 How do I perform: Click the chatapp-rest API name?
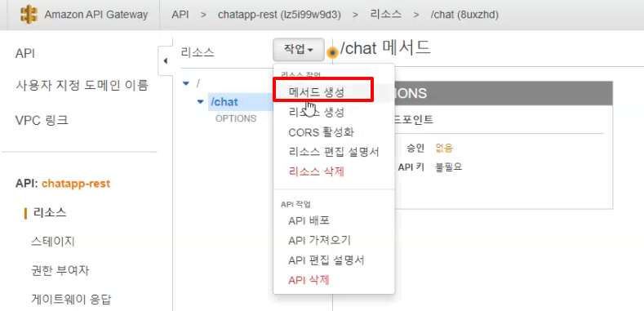click(76, 183)
